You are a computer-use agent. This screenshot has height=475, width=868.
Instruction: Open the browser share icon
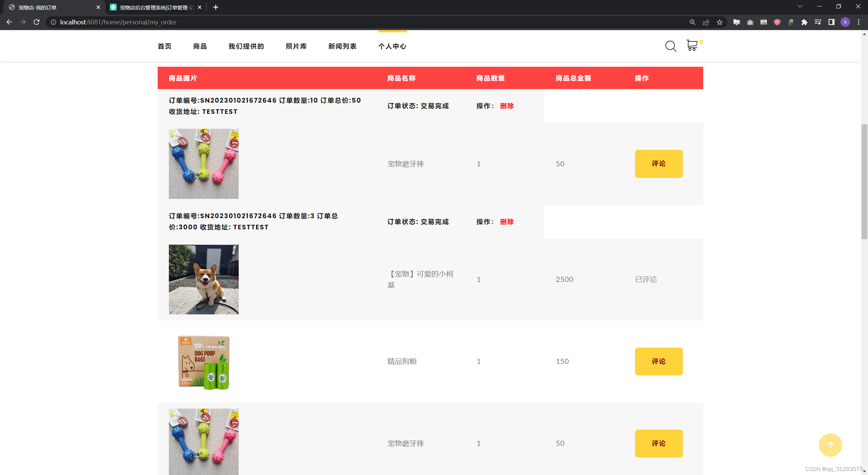(x=706, y=22)
